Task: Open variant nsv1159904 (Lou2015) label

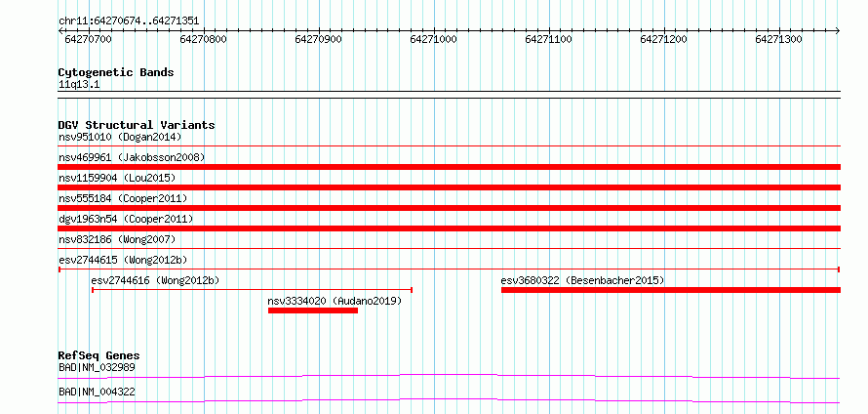Action: click(x=117, y=178)
